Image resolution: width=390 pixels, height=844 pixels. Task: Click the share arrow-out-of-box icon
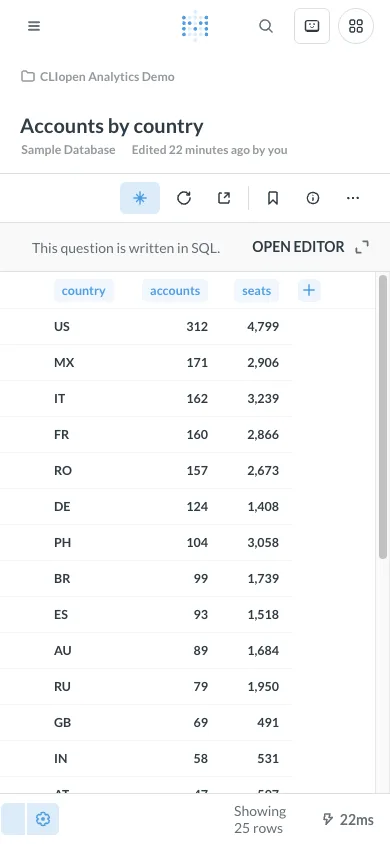[x=224, y=198]
